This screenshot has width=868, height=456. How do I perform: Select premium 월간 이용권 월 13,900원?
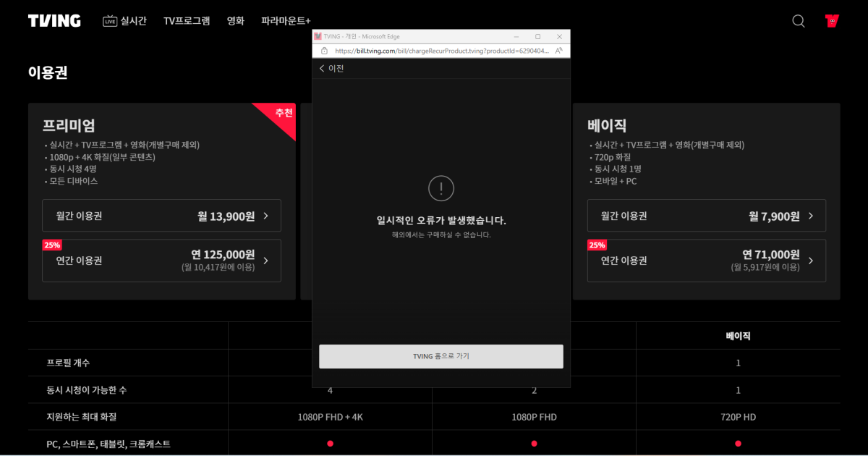click(x=161, y=216)
